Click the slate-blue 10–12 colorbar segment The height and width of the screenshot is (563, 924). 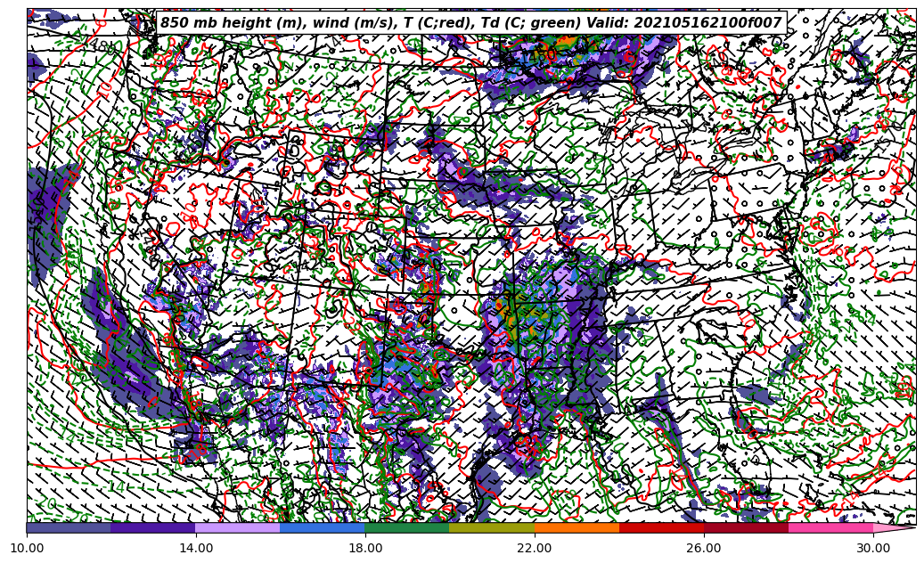click(x=69, y=527)
